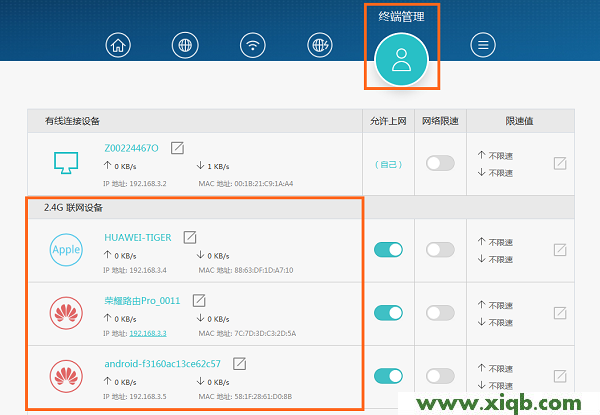Edit name of device Z00224467O
600x415 pixels.
click(177, 148)
